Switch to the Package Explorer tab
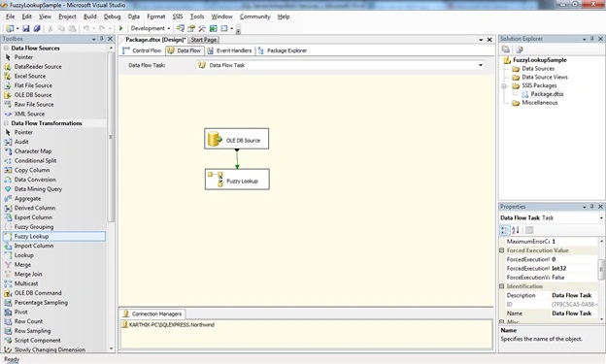The height and width of the screenshot is (364, 606). click(283, 50)
